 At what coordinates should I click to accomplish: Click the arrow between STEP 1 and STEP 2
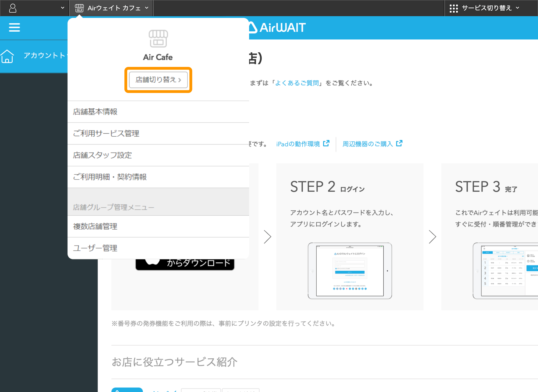268,237
